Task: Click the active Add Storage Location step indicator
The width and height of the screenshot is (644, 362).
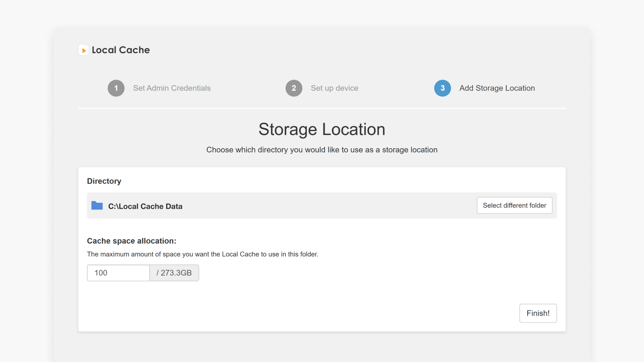Action: point(442,88)
